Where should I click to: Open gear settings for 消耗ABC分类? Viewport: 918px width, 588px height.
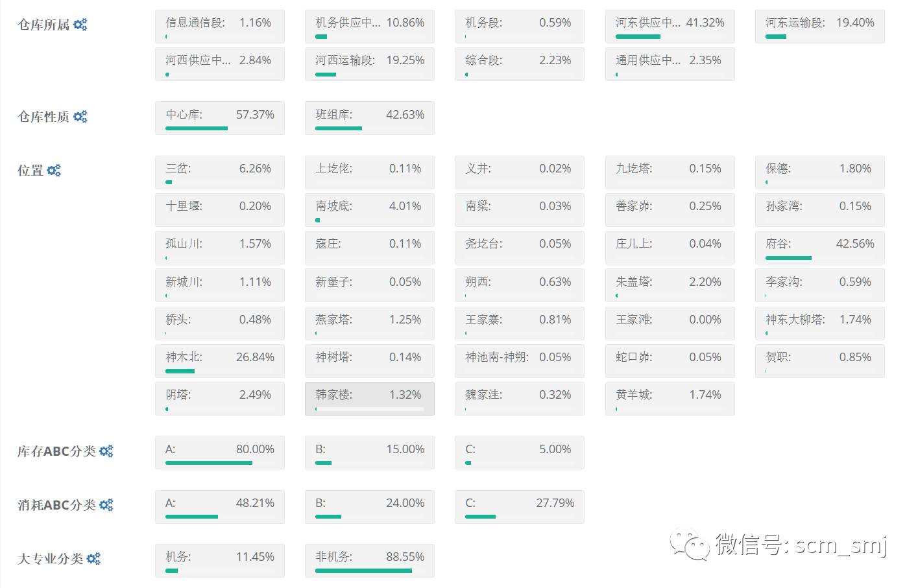[106, 505]
